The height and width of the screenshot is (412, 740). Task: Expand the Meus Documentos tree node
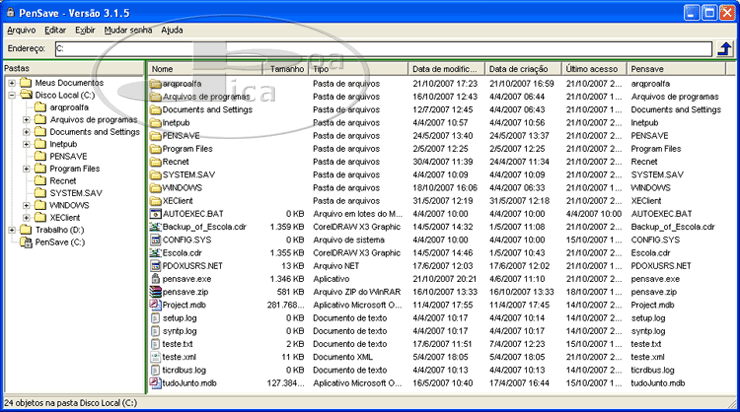coord(11,82)
